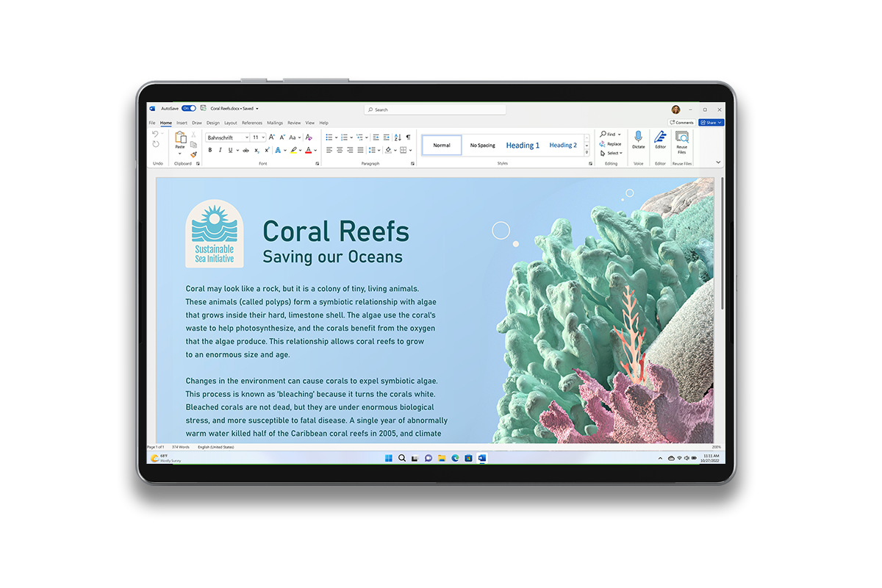
Task: Expand the font size dropdown
Action: (x=263, y=137)
